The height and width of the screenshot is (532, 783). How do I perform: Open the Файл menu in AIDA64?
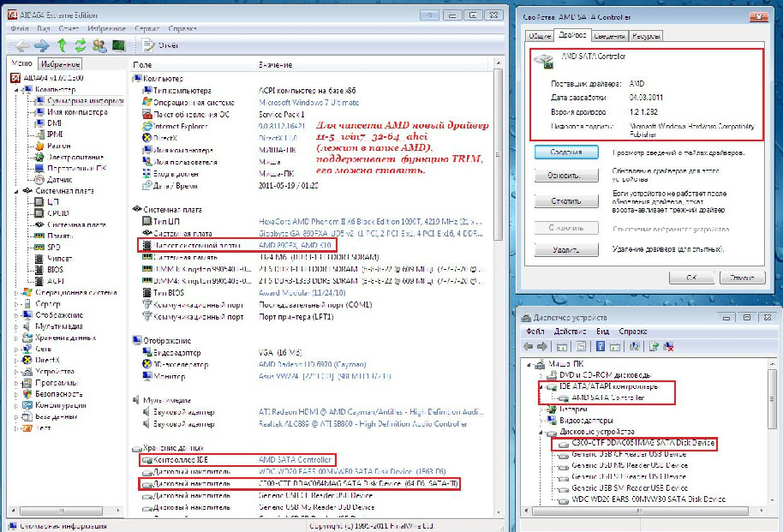20,28
